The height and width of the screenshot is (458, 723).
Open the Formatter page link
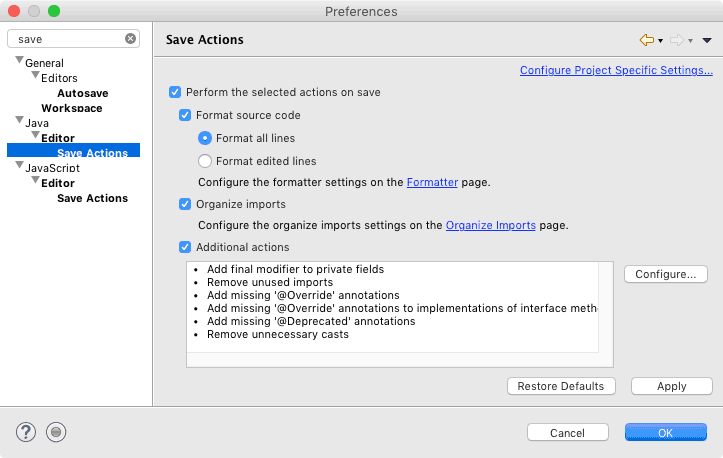[x=432, y=183]
